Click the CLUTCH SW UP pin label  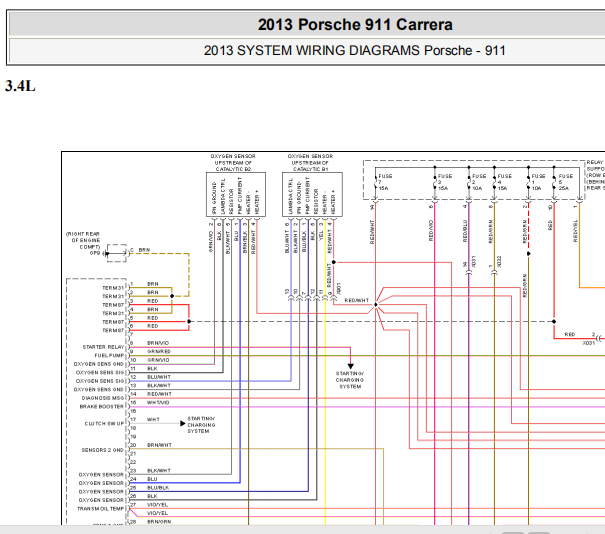pos(105,423)
